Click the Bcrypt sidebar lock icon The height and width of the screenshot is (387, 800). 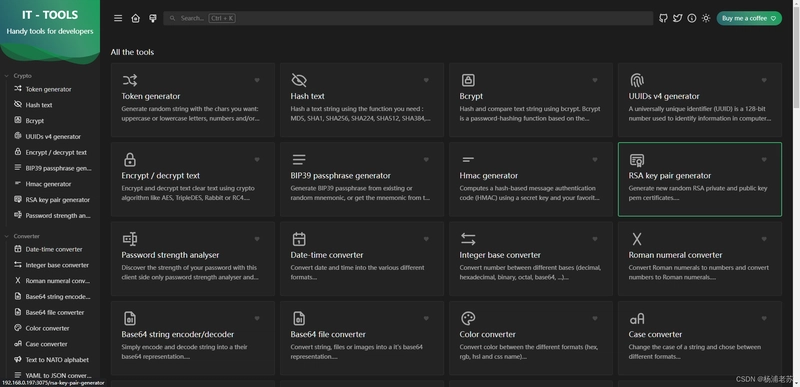[18, 120]
